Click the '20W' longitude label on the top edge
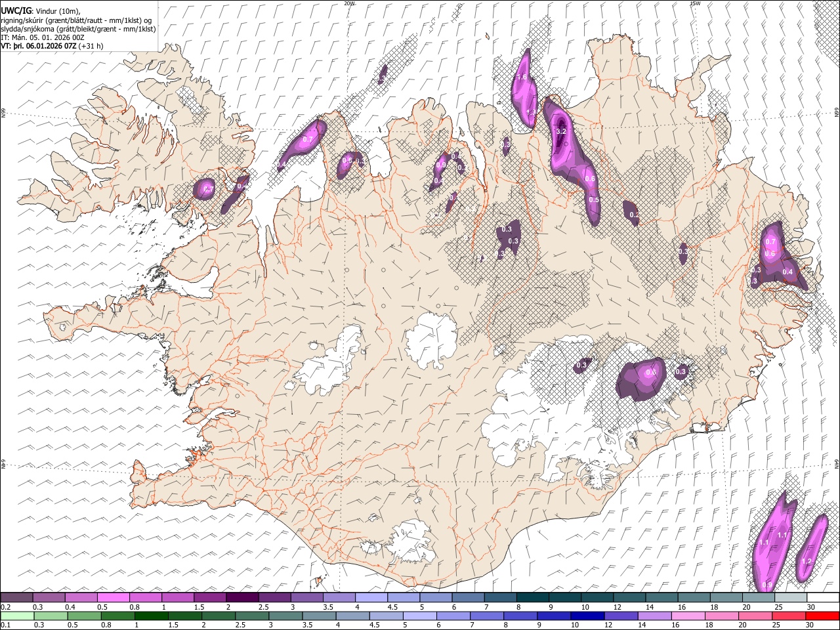 pos(349,3)
